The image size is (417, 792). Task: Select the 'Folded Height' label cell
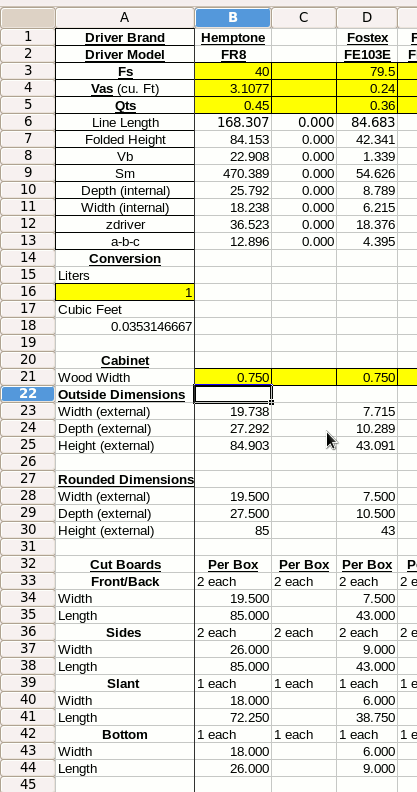coord(125,139)
